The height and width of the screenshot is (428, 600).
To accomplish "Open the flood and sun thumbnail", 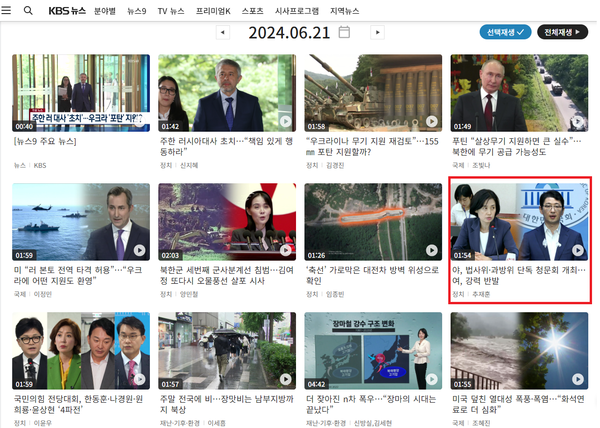I will tap(520, 351).
